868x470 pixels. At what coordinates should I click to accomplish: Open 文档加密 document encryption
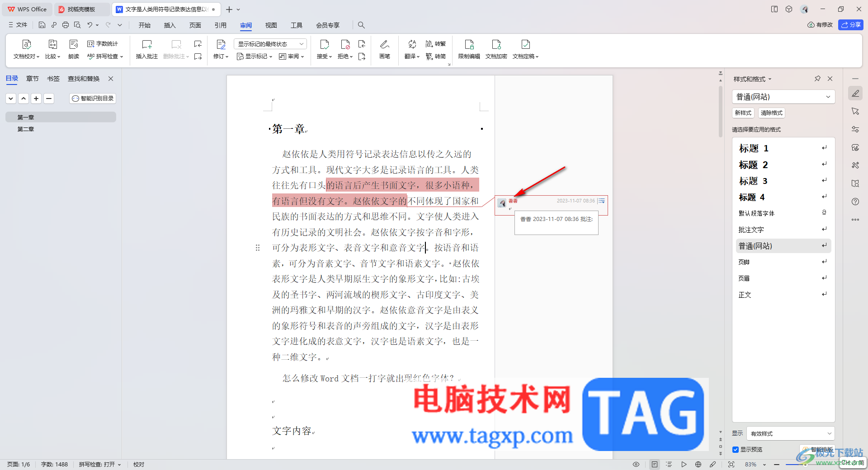tap(496, 49)
